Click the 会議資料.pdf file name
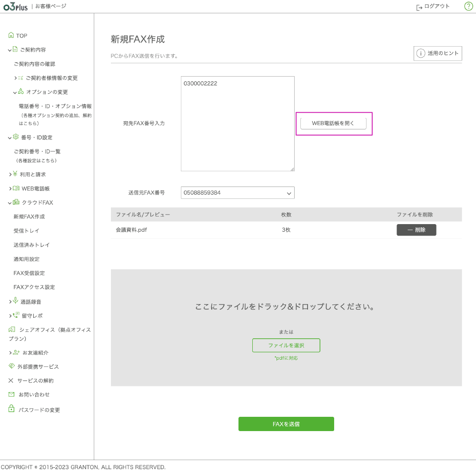Screen dimensions: 476x472 [x=131, y=230]
